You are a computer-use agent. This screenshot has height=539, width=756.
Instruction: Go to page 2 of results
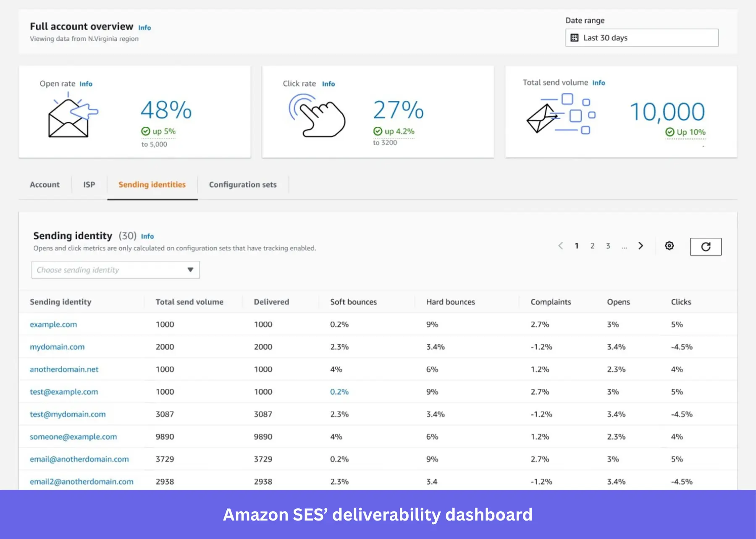[592, 246]
